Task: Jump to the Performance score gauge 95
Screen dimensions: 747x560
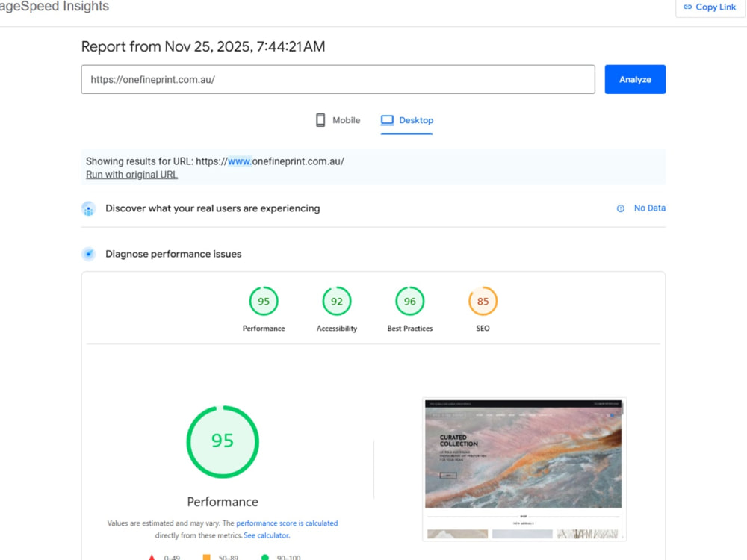Action: coord(264,301)
